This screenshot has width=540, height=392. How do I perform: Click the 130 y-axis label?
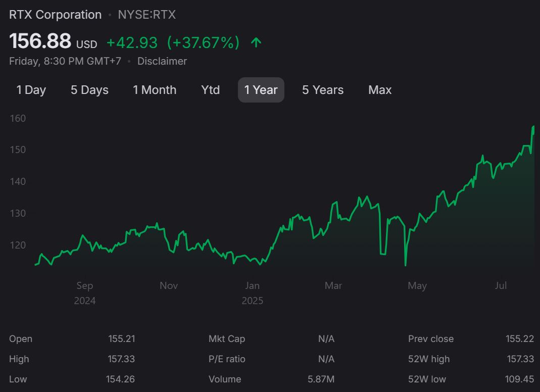[x=18, y=213]
